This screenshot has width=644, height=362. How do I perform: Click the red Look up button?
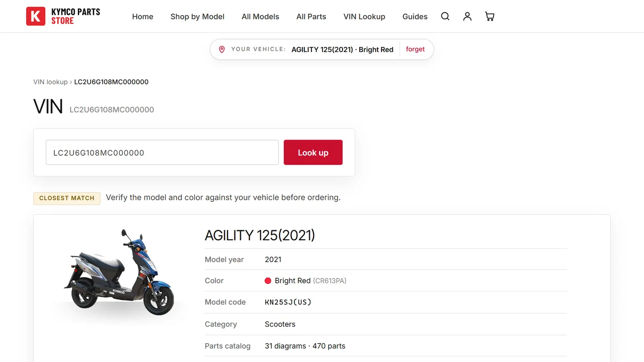point(313,153)
